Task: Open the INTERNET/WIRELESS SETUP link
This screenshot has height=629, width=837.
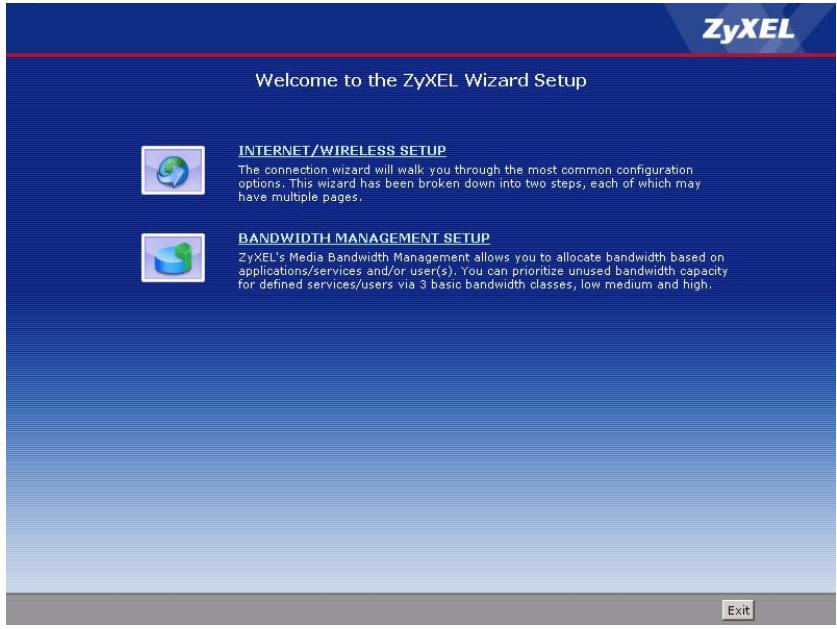Action: 342,151
